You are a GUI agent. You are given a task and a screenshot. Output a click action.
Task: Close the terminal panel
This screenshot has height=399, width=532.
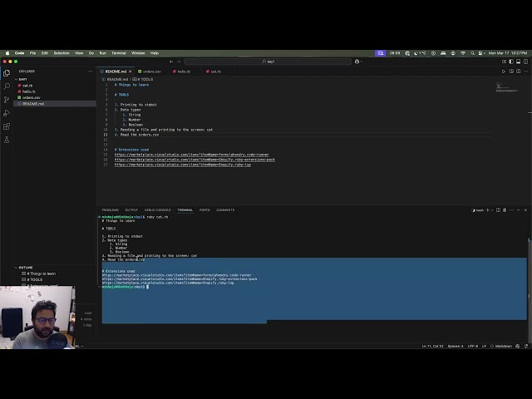[525, 210]
